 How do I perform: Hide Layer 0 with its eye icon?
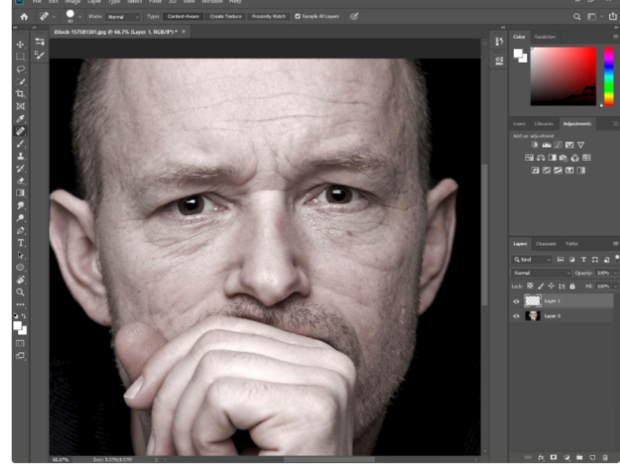(x=516, y=316)
